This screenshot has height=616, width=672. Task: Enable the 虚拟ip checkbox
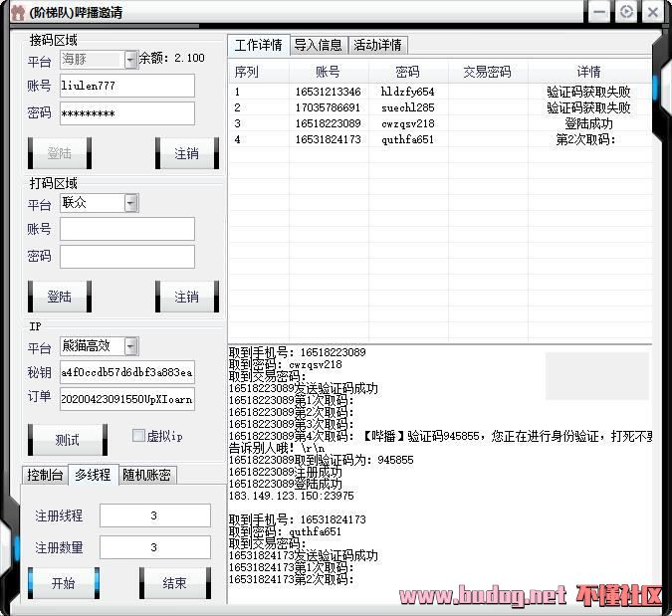(x=139, y=436)
